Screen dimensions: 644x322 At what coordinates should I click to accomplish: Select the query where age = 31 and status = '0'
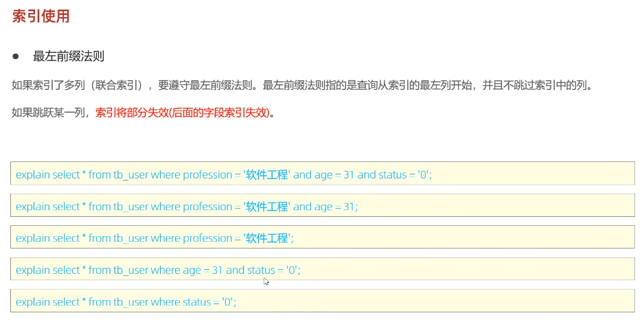pyautogui.click(x=323, y=268)
